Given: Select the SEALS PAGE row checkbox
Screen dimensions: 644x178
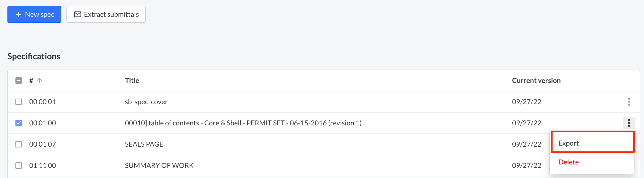Looking at the screenshot, I should (x=19, y=144).
